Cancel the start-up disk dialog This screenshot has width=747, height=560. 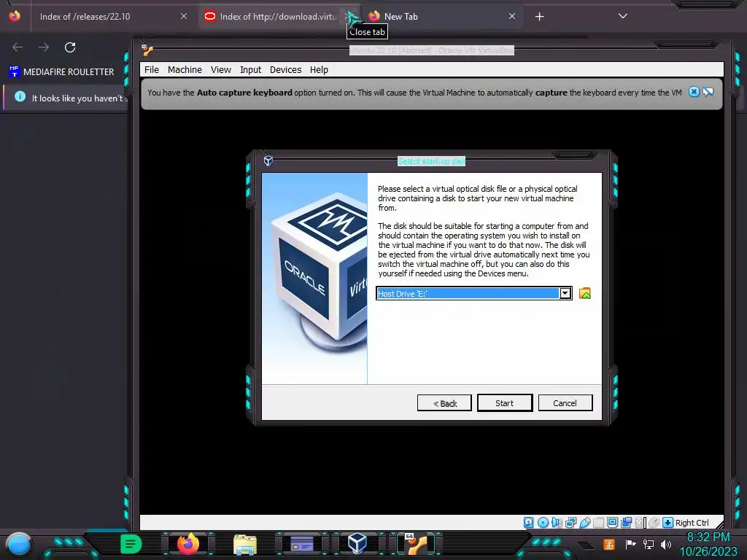pos(565,402)
